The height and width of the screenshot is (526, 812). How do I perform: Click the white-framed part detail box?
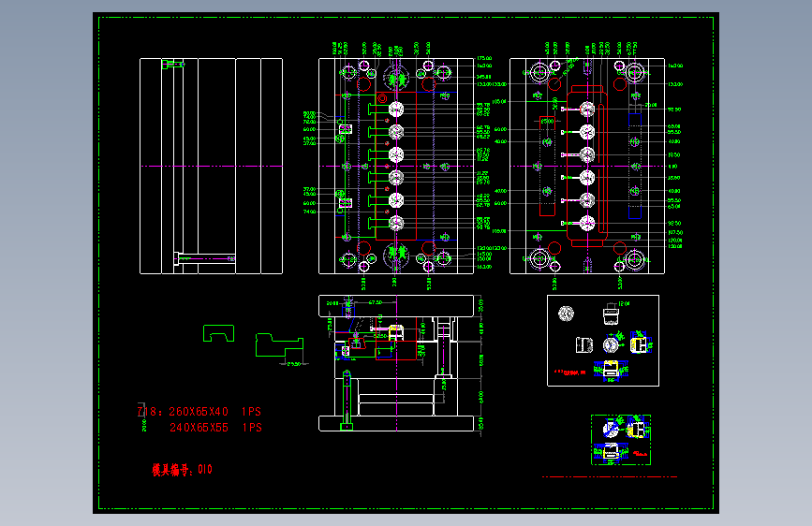[x=603, y=341]
